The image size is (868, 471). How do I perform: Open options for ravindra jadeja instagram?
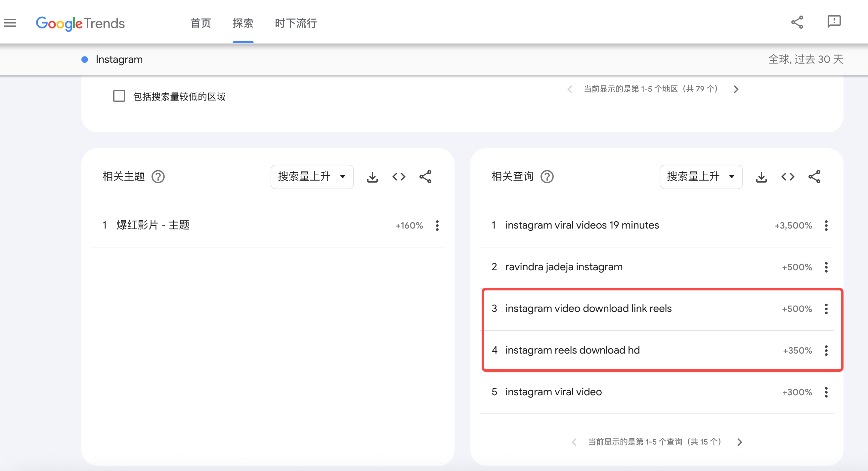pos(826,267)
